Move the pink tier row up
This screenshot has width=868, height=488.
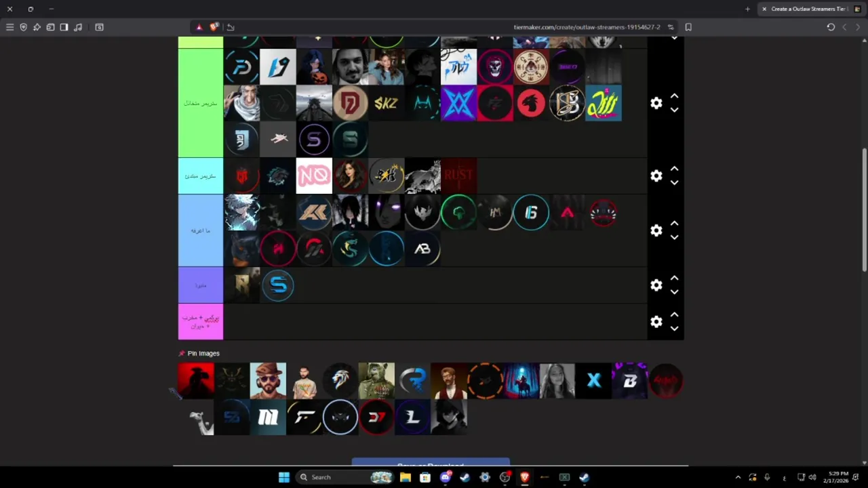[674, 315]
